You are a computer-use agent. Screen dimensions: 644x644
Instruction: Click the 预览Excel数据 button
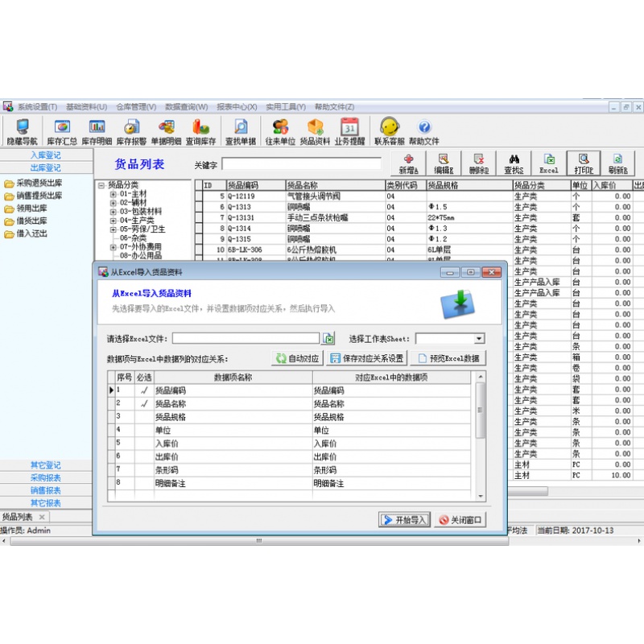click(x=448, y=358)
